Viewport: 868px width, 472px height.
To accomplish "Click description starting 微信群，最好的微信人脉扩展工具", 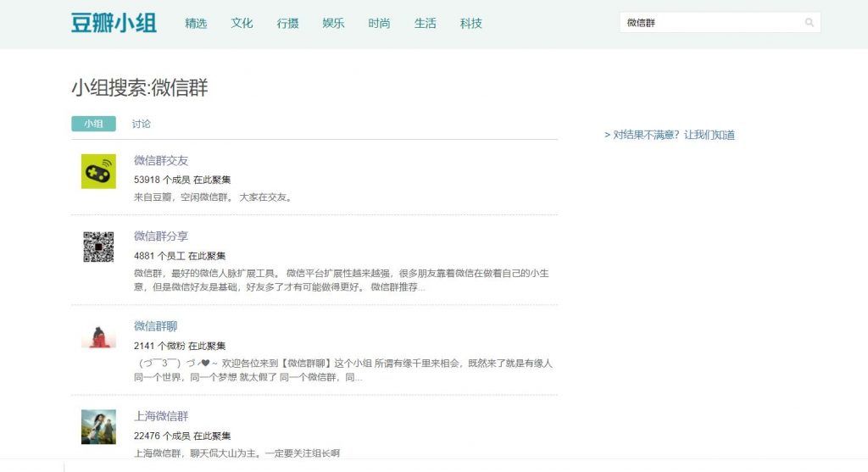I will pos(342,280).
